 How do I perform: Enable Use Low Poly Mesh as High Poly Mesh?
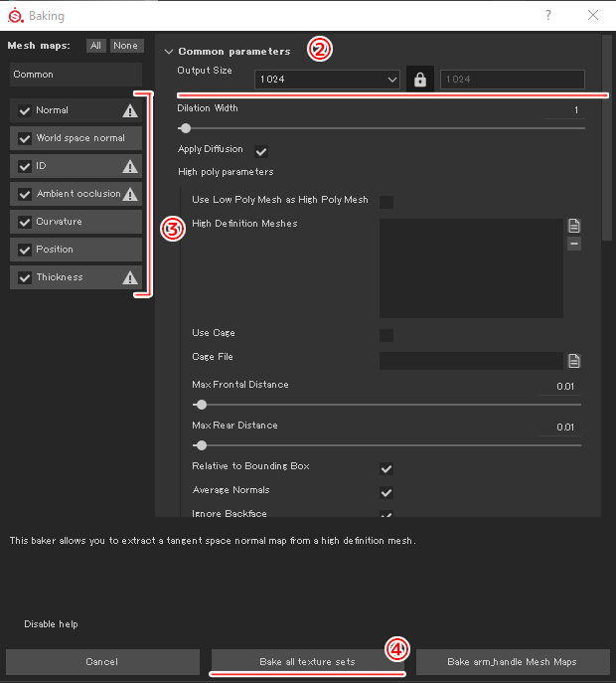coord(386,202)
